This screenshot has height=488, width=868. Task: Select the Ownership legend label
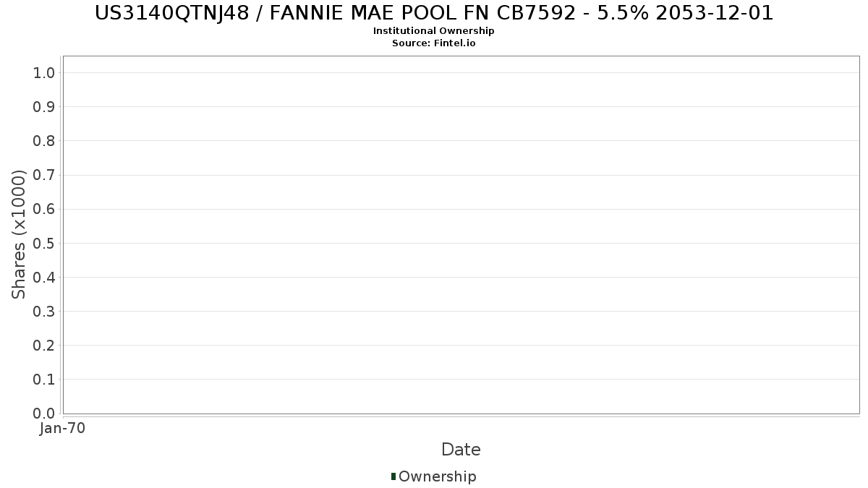pyautogui.click(x=438, y=476)
